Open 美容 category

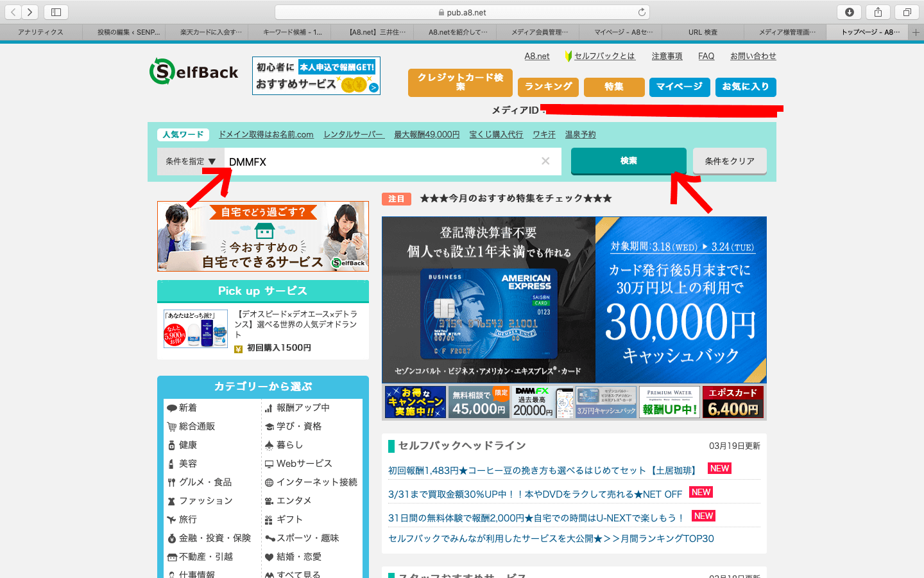pos(182,464)
